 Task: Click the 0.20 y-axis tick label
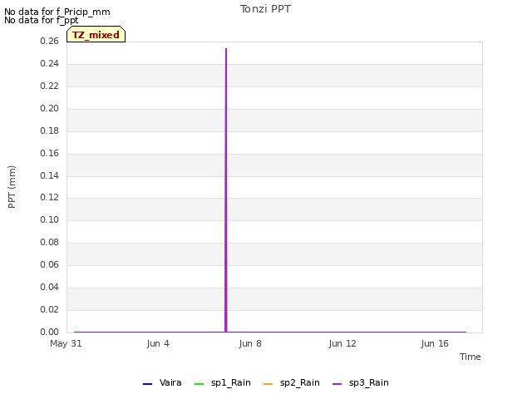pyautogui.click(x=50, y=108)
